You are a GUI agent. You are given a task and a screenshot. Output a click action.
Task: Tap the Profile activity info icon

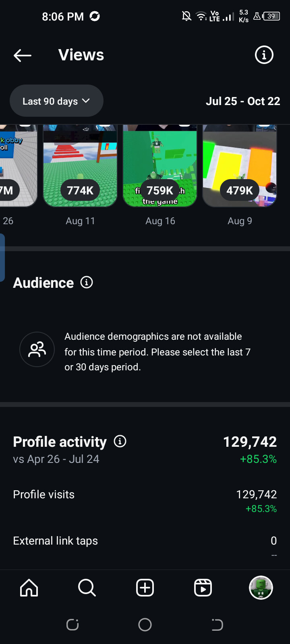[x=120, y=442]
